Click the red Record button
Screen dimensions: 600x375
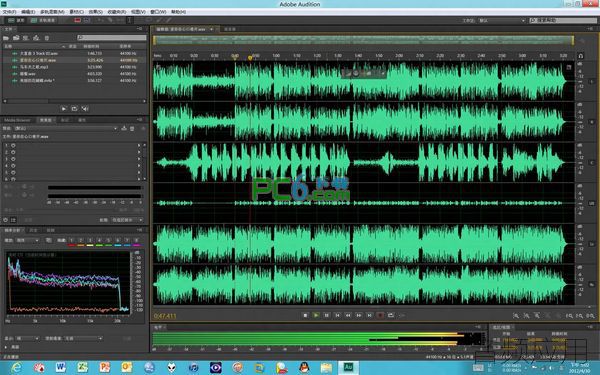coord(380,315)
